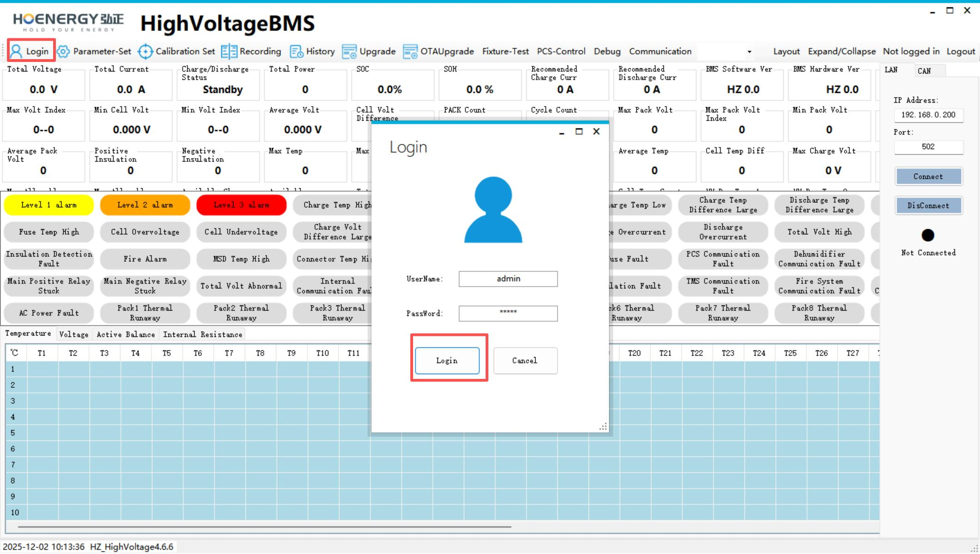Viewport: 980px width, 554px height.
Task: Expand the toolbar combo box dropdown arrow
Action: click(x=749, y=52)
